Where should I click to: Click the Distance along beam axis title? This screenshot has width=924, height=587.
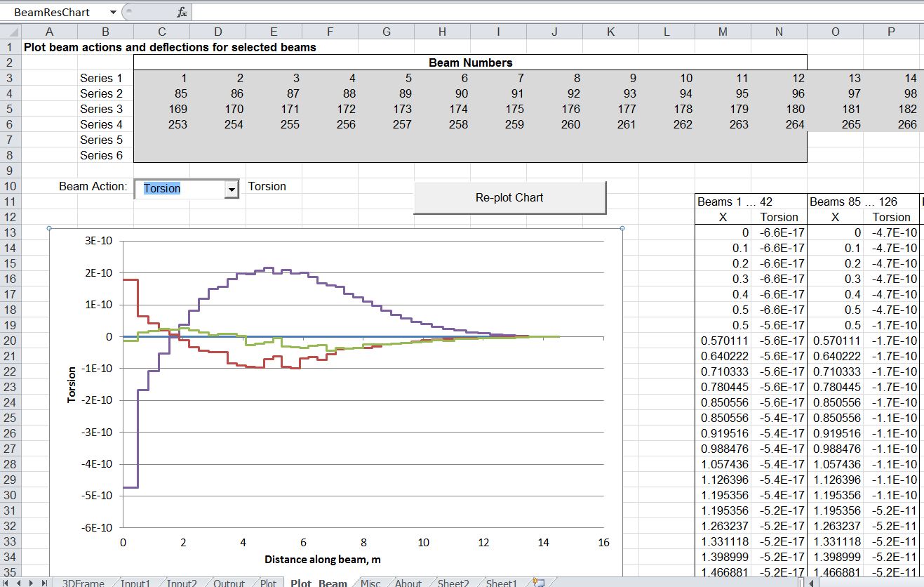[323, 560]
